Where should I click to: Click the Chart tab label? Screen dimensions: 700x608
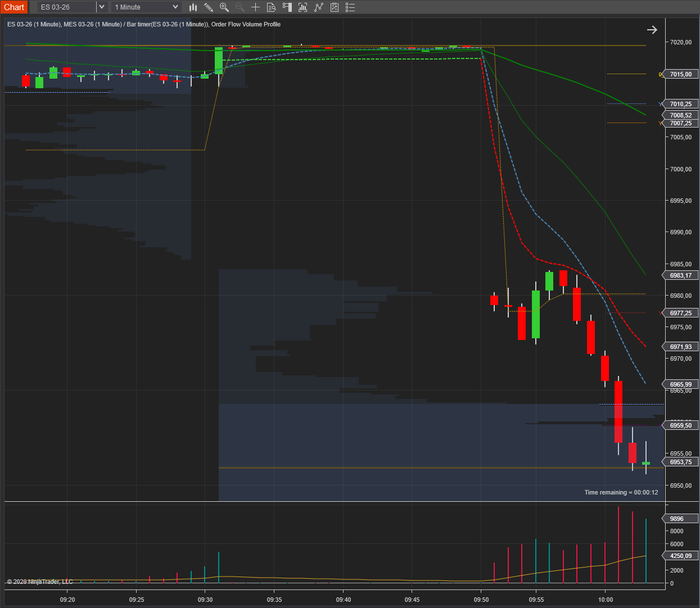coord(14,7)
